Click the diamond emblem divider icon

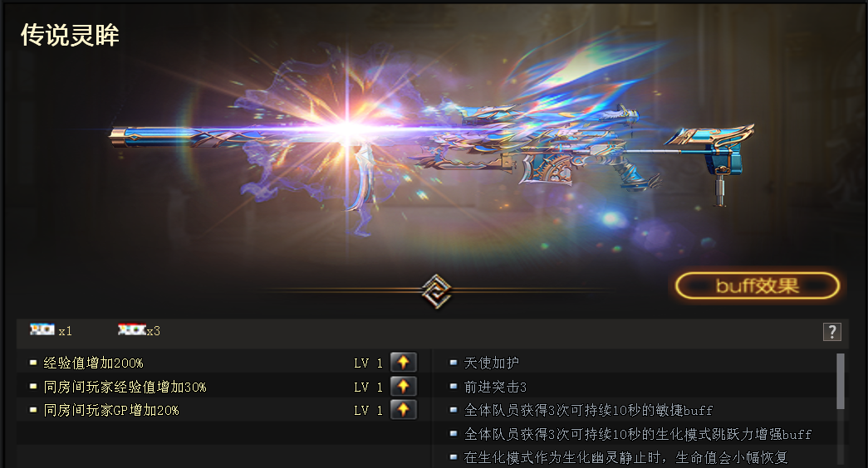436,290
